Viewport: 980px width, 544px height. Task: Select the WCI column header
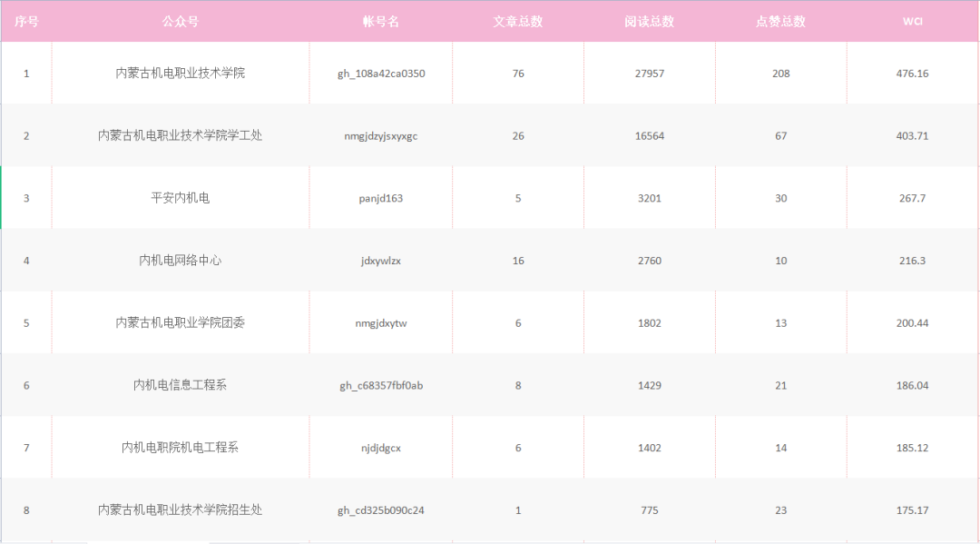[x=912, y=22]
